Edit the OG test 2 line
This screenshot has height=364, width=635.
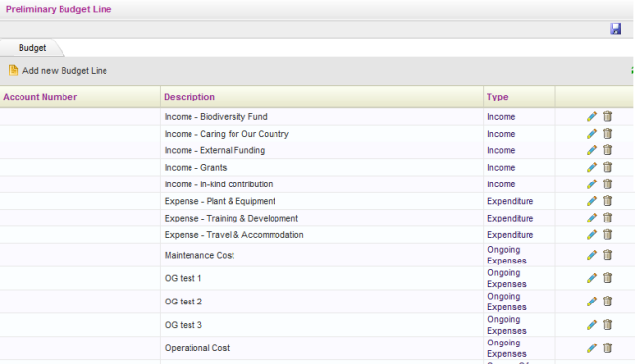click(592, 302)
